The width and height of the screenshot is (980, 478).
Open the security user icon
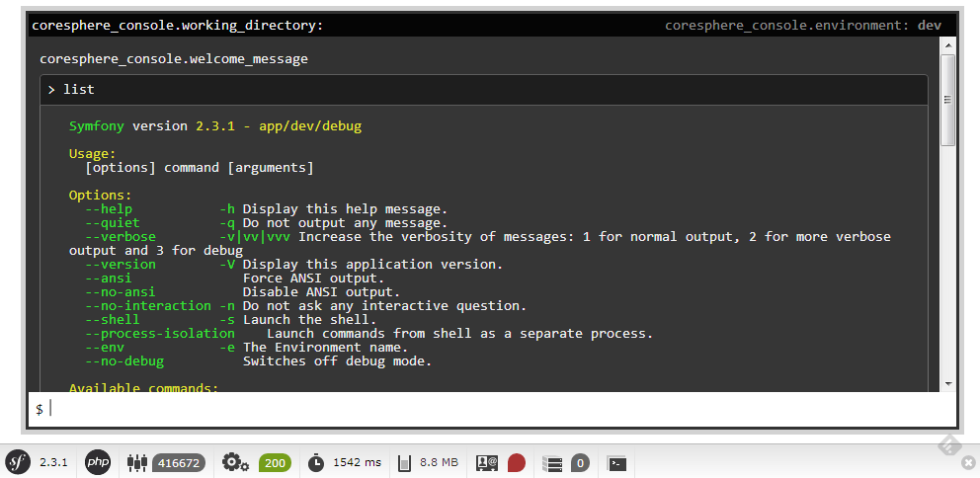click(487, 463)
